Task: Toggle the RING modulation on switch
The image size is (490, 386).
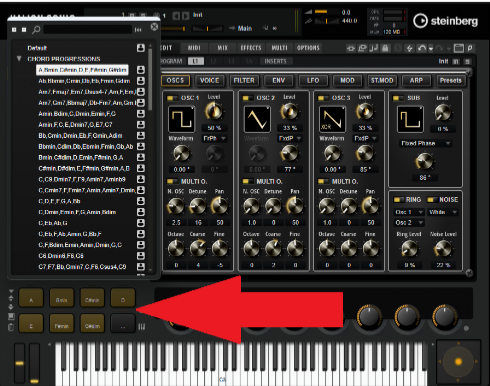Action: click(399, 200)
